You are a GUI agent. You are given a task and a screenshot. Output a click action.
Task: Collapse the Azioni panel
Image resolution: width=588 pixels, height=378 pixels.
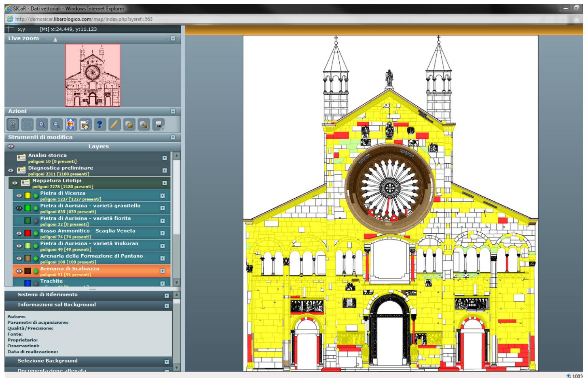pos(173,111)
